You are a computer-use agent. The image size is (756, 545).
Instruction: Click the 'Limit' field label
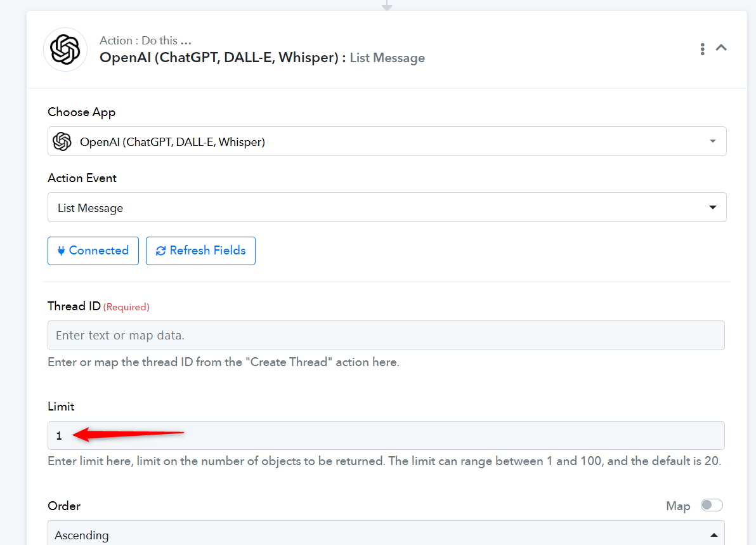(61, 407)
